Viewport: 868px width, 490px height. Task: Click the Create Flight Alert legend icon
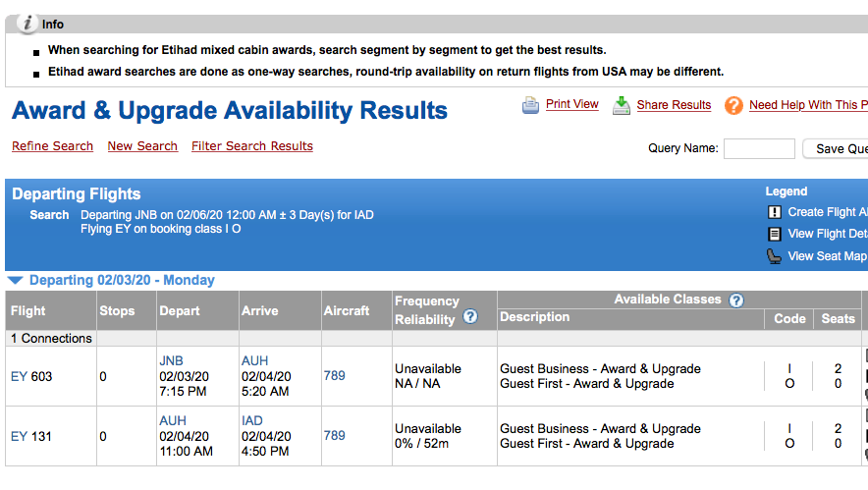(x=774, y=212)
